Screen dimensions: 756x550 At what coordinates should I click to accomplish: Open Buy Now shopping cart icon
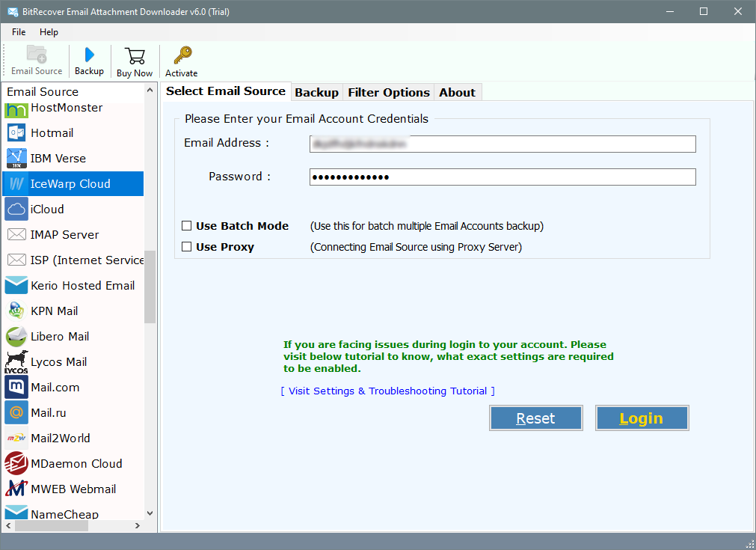click(135, 56)
